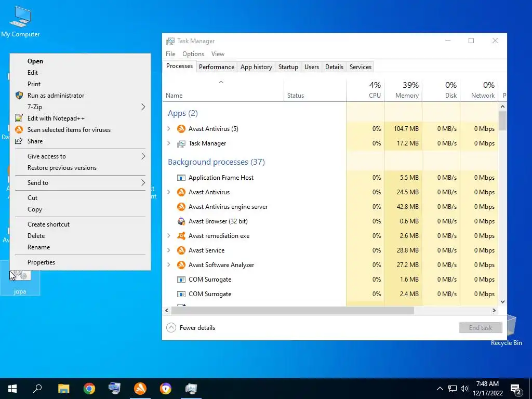This screenshot has width=532, height=399.
Task: Click the shield icon beside Run as administrator
Action: tap(19, 96)
